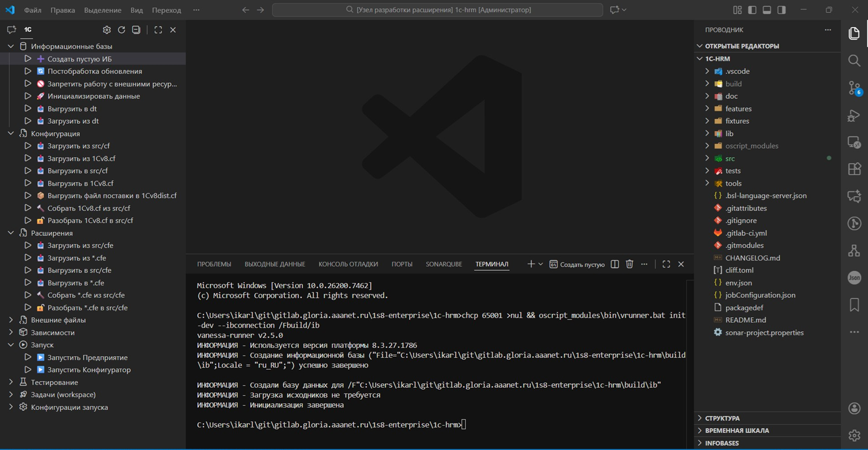
Task: Open the Accounts menu icon
Action: (x=854, y=408)
